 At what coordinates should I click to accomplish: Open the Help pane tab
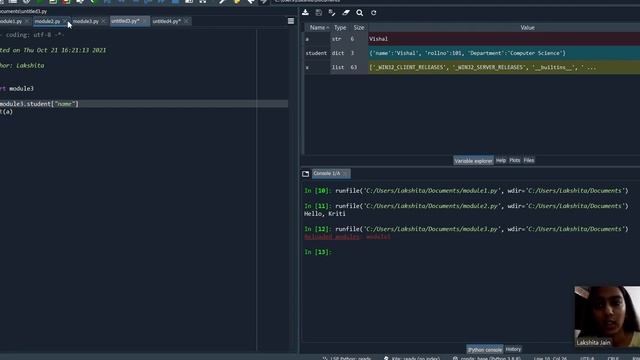[501, 160]
